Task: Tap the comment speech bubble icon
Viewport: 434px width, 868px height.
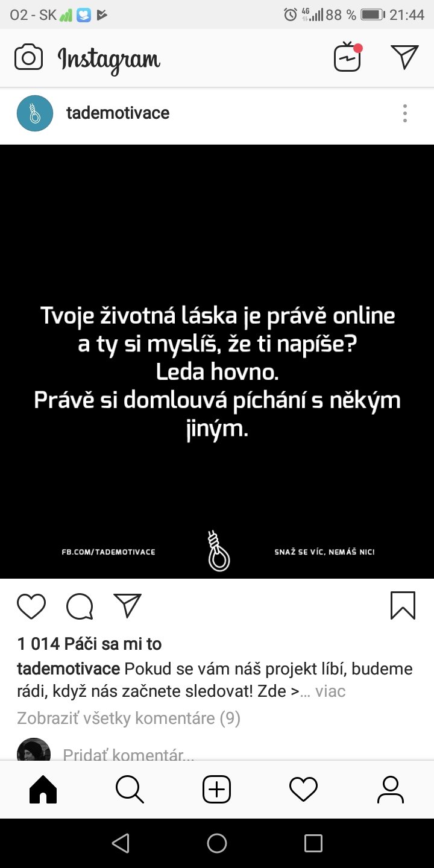Action: (80, 606)
